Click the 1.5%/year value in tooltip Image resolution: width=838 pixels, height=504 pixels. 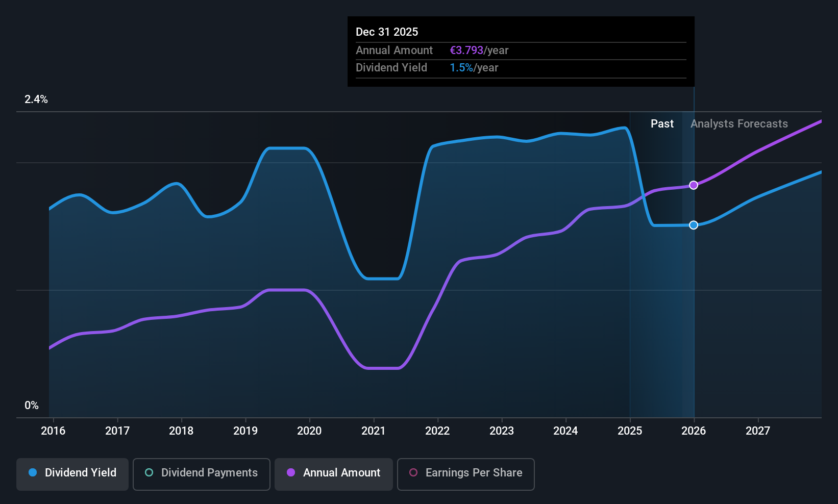pos(474,68)
